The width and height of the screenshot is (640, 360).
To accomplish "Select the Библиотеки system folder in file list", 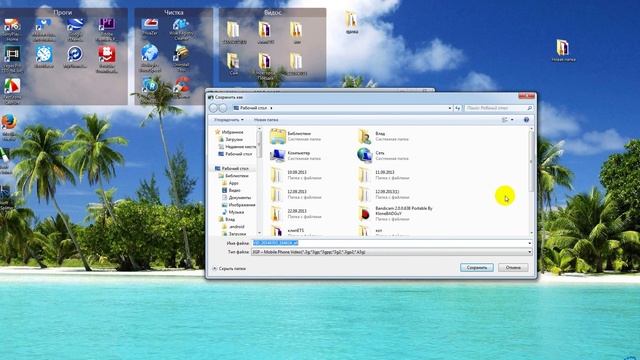I will click(x=296, y=136).
